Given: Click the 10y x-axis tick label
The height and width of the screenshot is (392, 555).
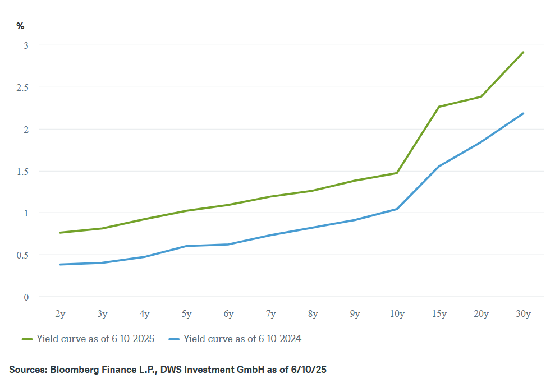Looking at the screenshot, I should [397, 314].
